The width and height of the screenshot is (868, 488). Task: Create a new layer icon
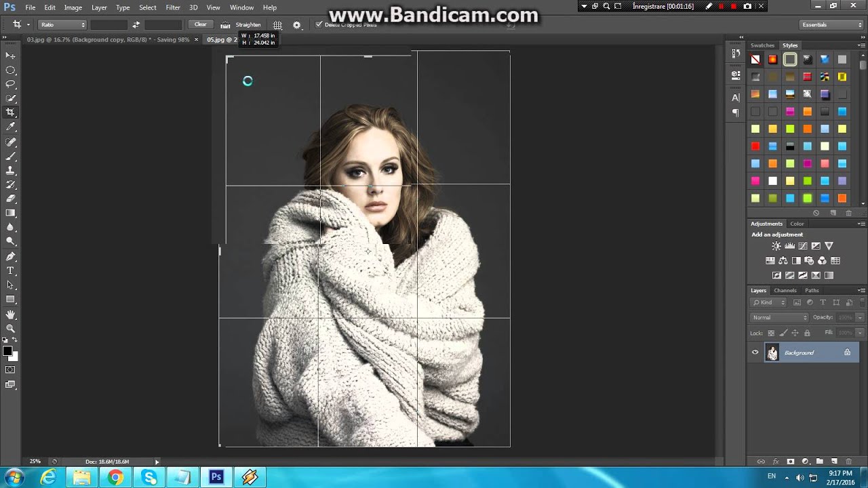(834, 462)
